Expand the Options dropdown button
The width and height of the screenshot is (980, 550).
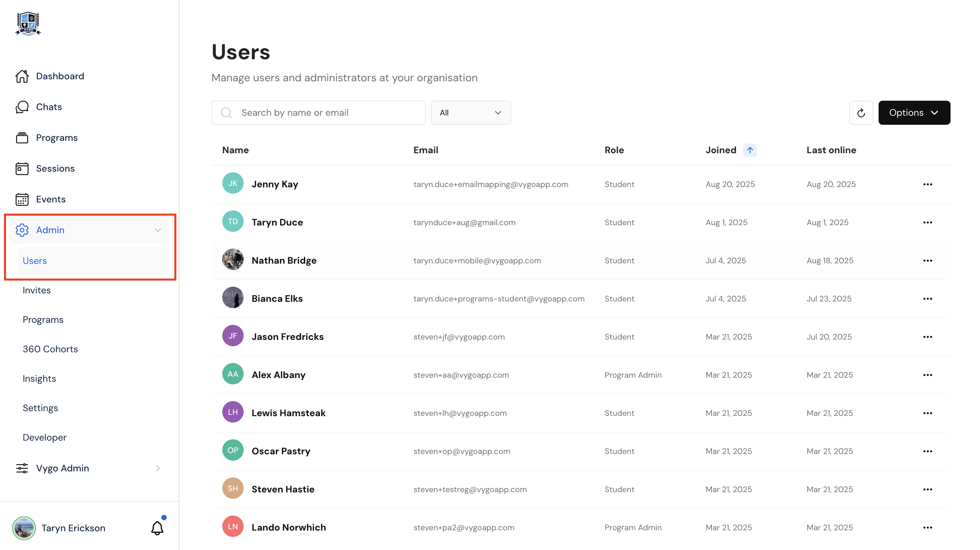(914, 113)
